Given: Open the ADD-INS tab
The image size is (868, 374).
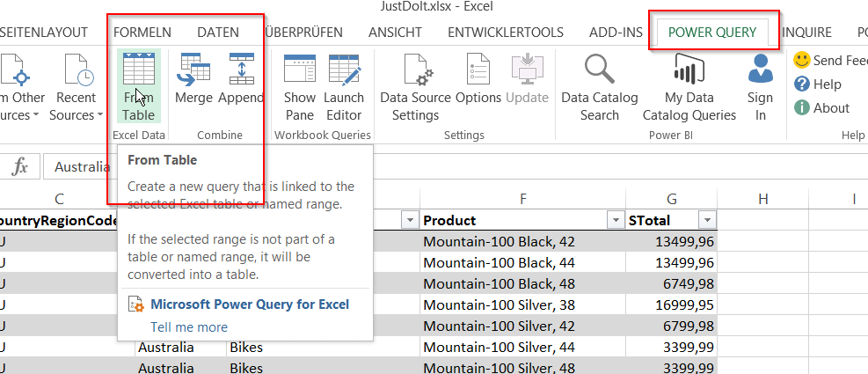Looking at the screenshot, I should [x=616, y=33].
